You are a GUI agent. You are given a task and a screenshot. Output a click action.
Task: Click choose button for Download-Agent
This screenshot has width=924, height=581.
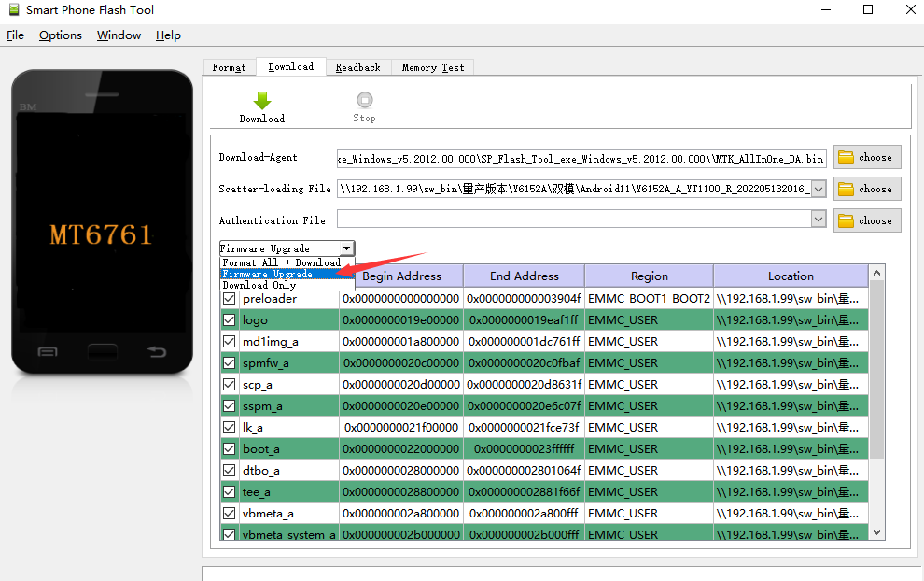point(867,158)
